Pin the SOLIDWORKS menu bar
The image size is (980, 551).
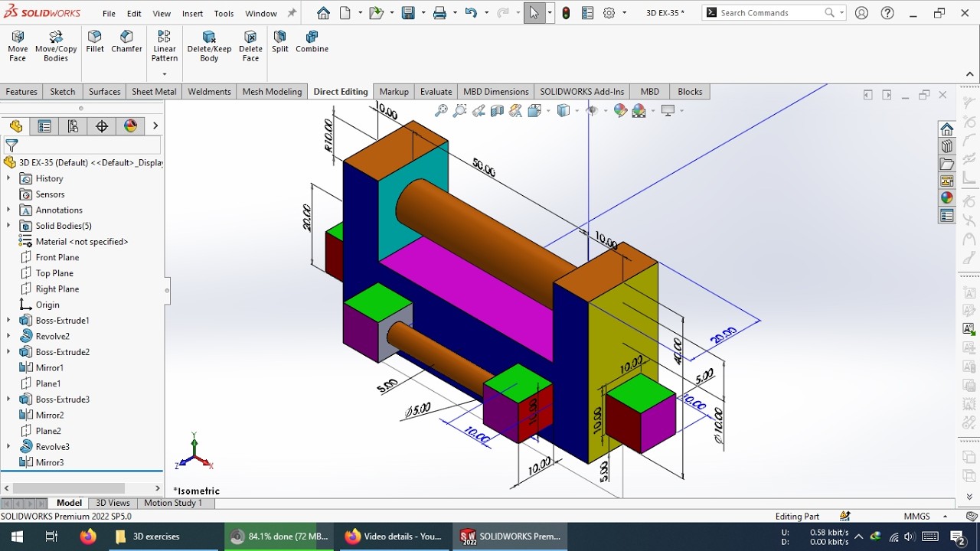tap(292, 13)
